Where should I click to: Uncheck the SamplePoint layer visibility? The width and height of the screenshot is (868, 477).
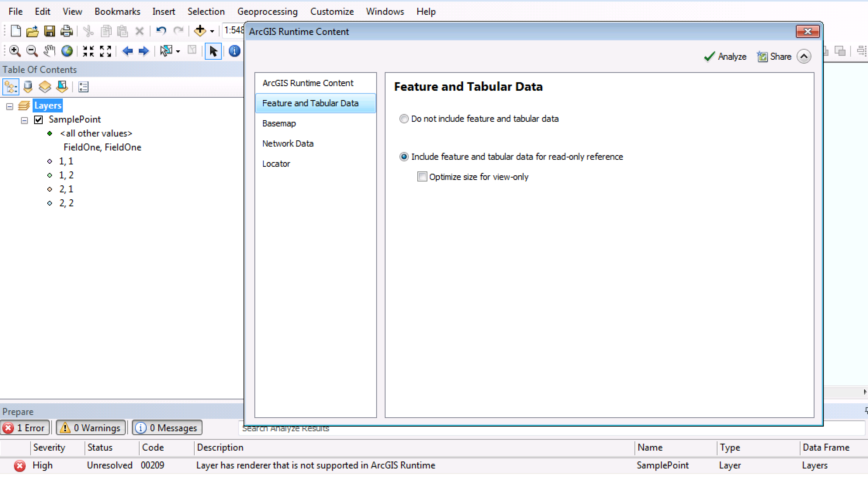click(38, 119)
